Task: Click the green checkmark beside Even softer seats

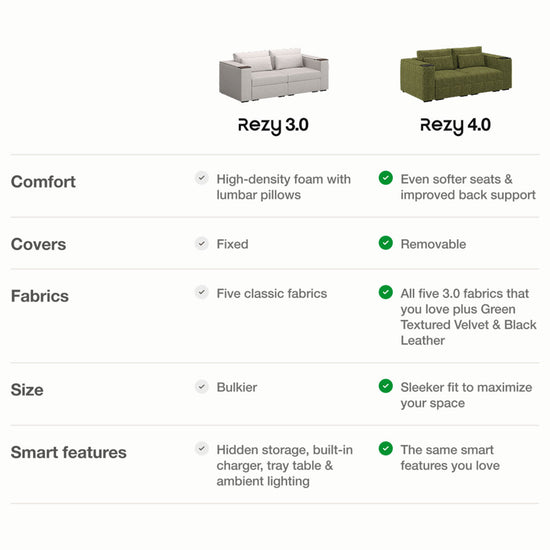Action: coord(385,178)
